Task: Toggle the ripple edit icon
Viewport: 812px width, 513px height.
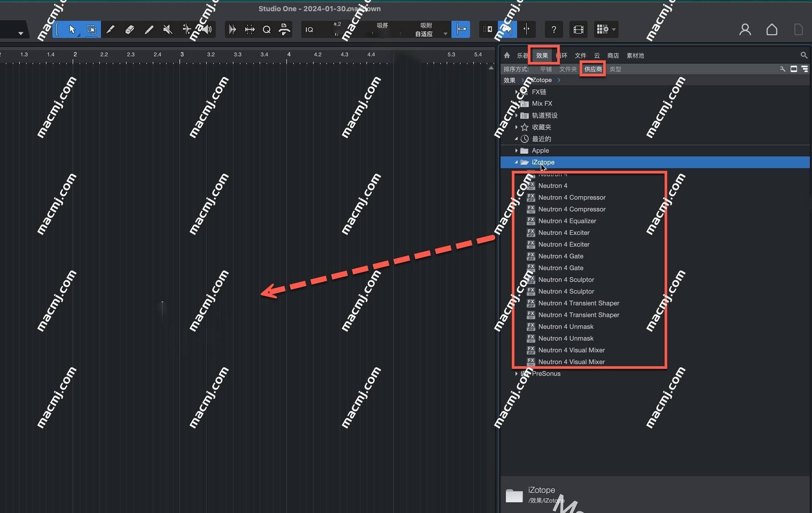Action: 488,29
